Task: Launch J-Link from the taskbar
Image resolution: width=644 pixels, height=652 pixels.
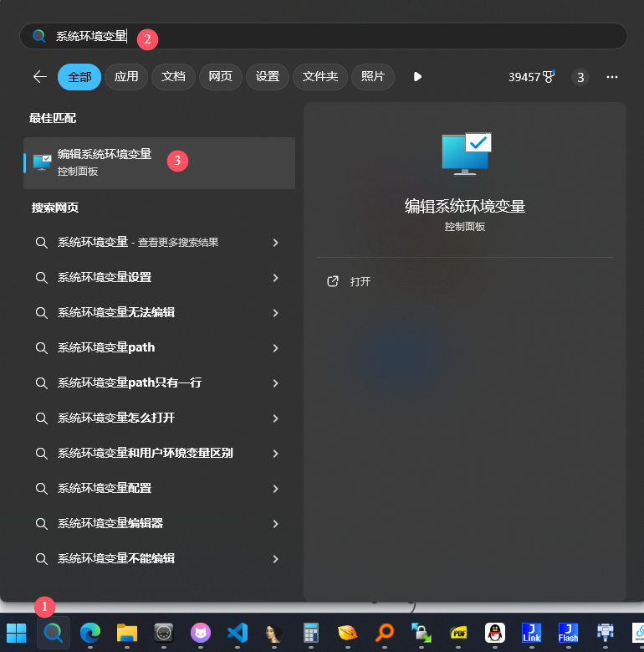Action: (531, 632)
